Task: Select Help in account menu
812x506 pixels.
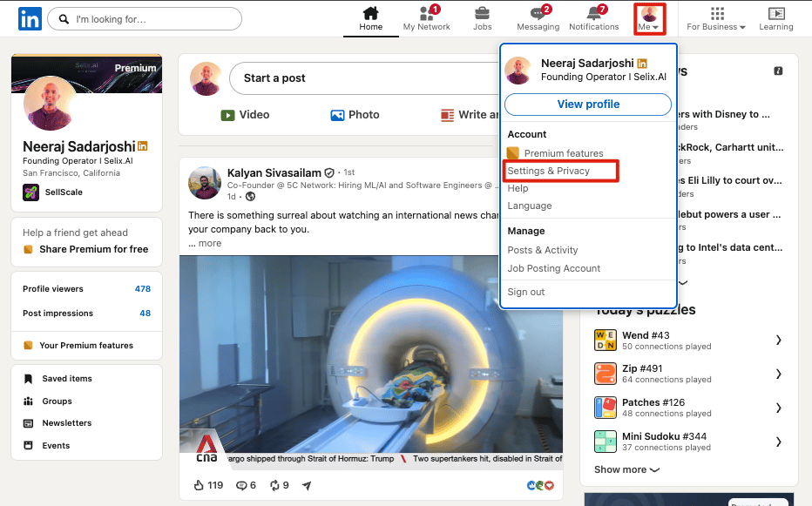Action: tap(518, 188)
